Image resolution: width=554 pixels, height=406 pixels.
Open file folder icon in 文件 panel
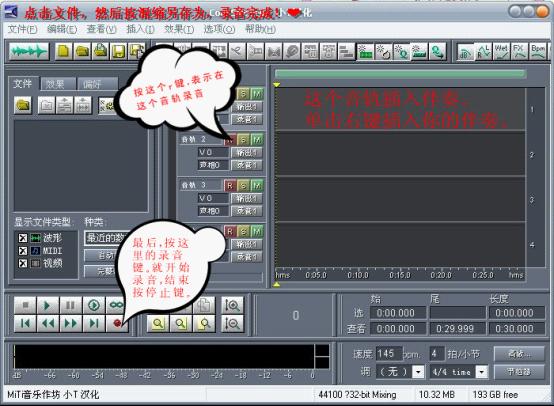tap(23, 105)
